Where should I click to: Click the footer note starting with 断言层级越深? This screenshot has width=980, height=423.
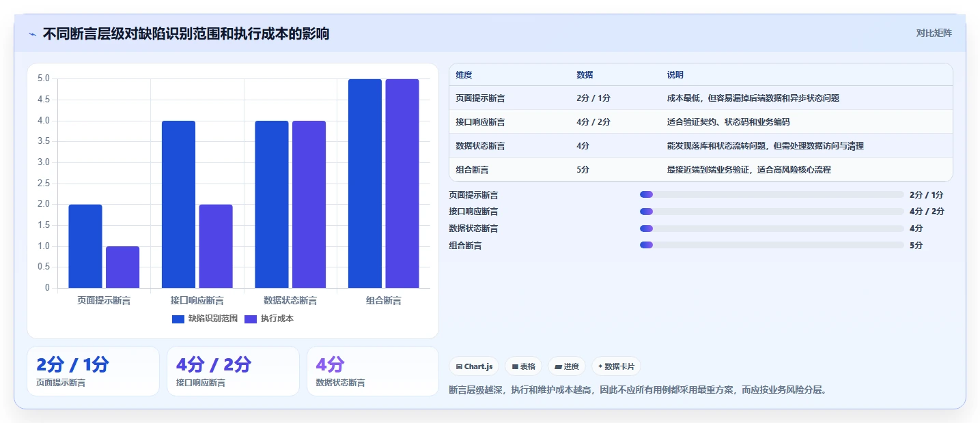637,390
